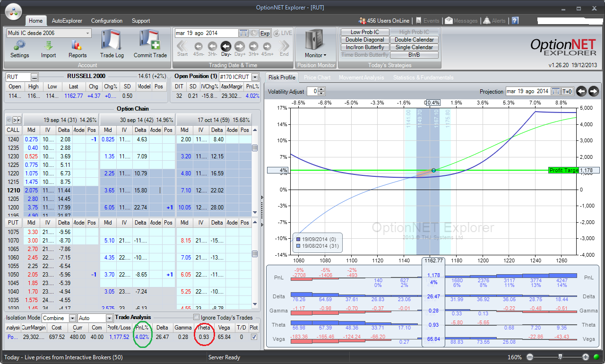Open the Settings gear icon
Image resolution: width=605 pixels, height=364 pixels.
coord(19,46)
